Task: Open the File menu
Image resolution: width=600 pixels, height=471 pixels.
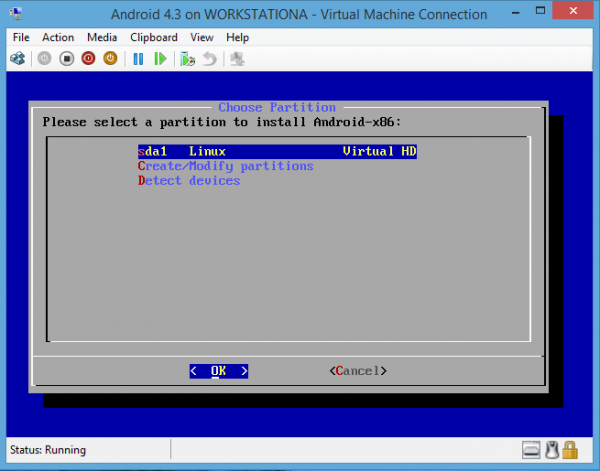Action: pos(22,37)
